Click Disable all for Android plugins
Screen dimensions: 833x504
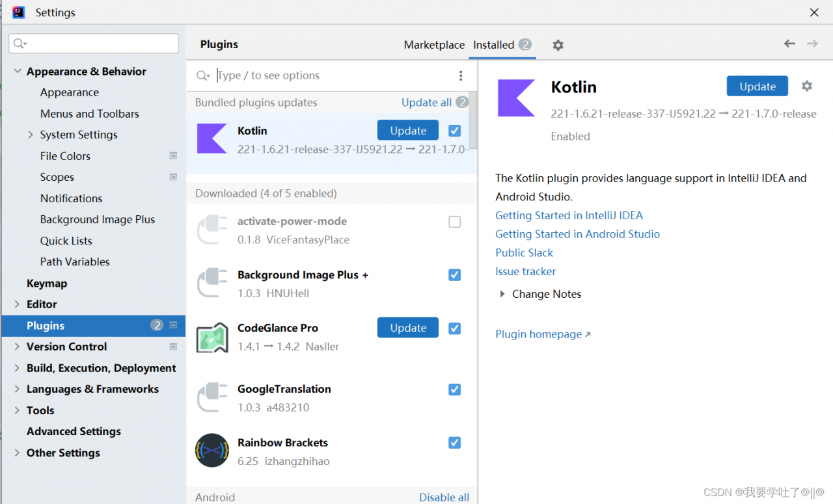point(444,497)
